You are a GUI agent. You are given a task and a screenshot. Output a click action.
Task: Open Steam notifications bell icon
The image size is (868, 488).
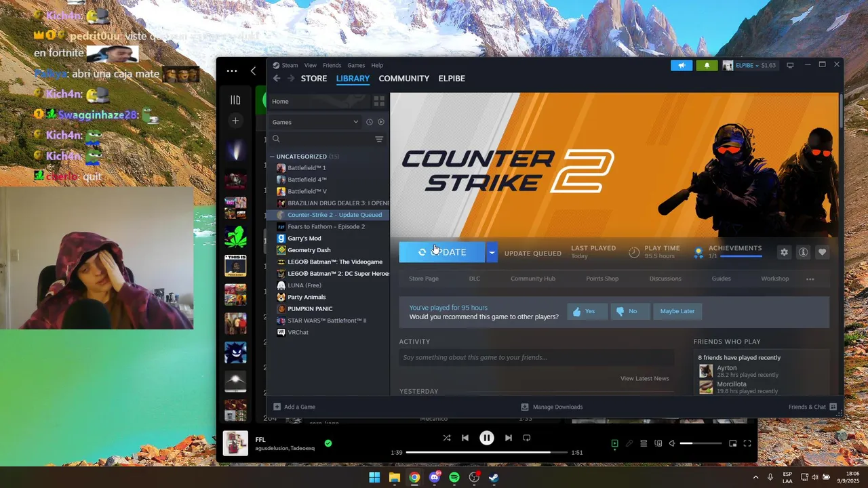pyautogui.click(x=706, y=66)
